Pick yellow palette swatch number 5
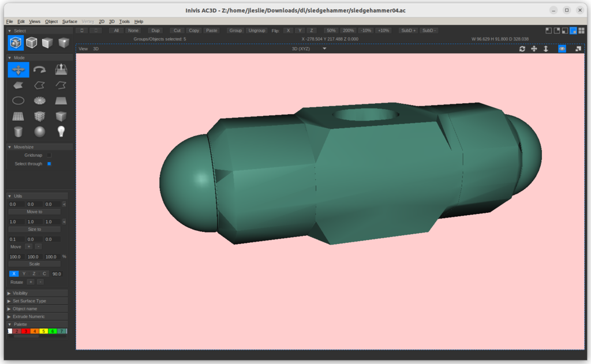 [x=43, y=331]
